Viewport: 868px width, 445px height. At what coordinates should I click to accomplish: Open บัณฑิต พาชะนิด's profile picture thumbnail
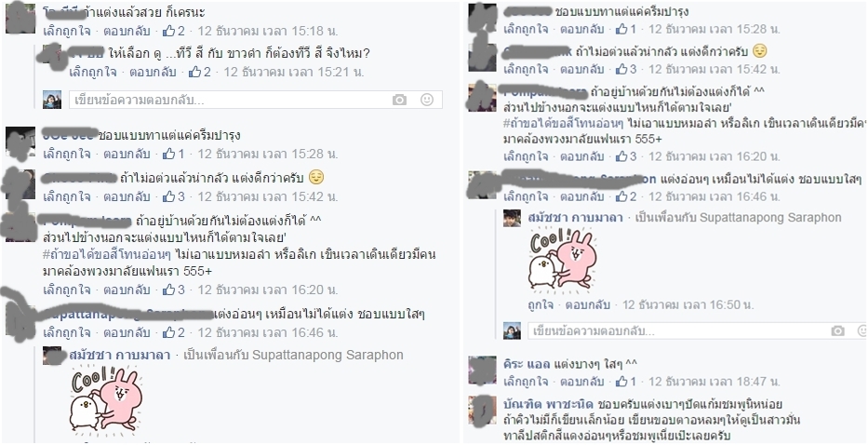tap(482, 411)
